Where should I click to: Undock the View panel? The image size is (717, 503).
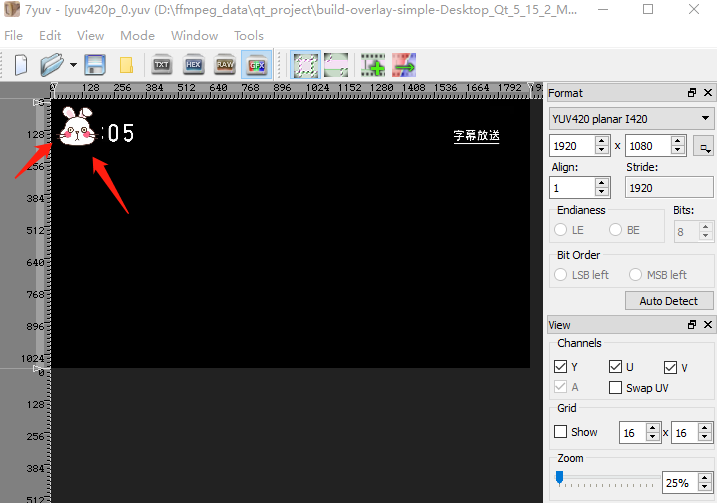point(692,325)
